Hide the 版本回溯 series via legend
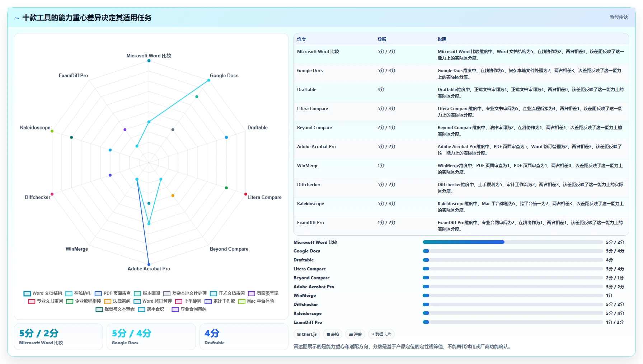The height and width of the screenshot is (364, 643). [147, 293]
